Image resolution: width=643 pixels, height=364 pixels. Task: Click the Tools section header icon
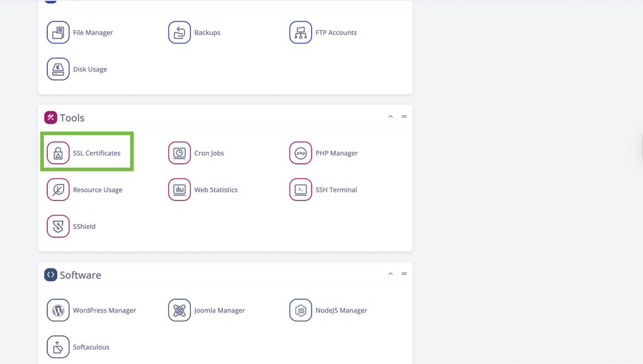[50, 117]
